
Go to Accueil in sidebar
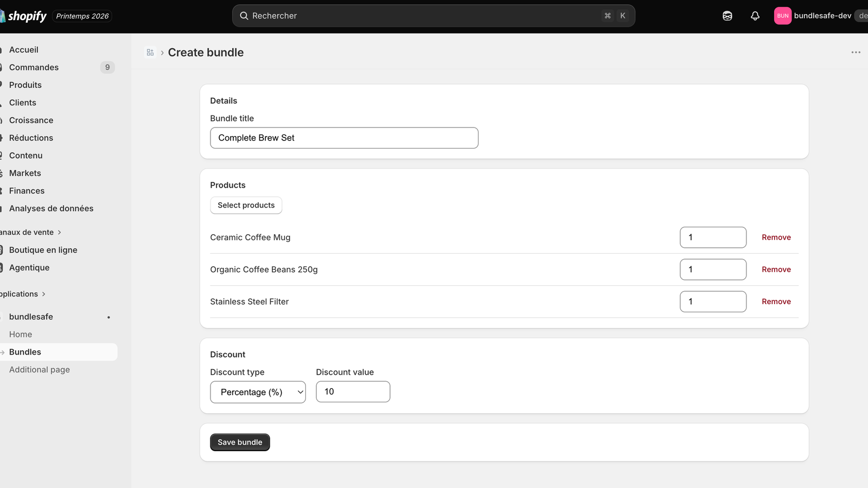pyautogui.click(x=24, y=50)
